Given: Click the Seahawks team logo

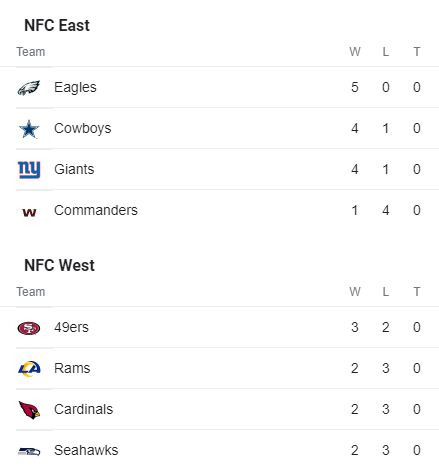Looking at the screenshot, I should pyautogui.click(x=29, y=451).
